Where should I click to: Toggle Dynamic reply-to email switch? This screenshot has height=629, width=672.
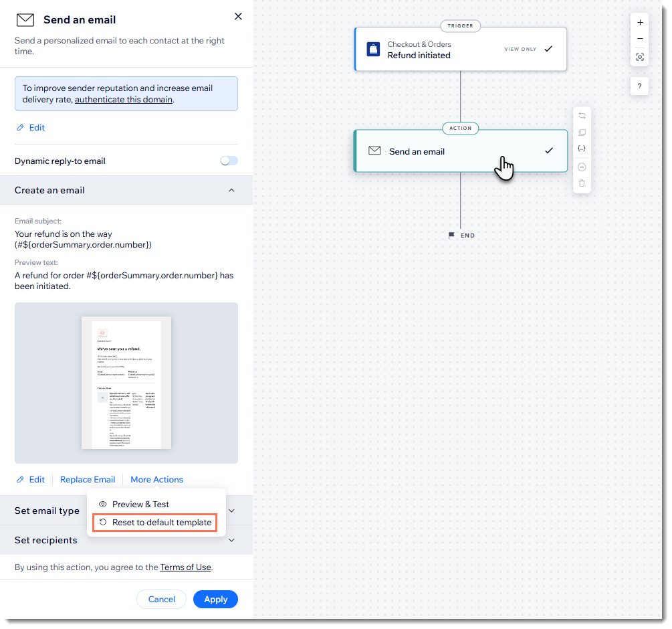[229, 161]
